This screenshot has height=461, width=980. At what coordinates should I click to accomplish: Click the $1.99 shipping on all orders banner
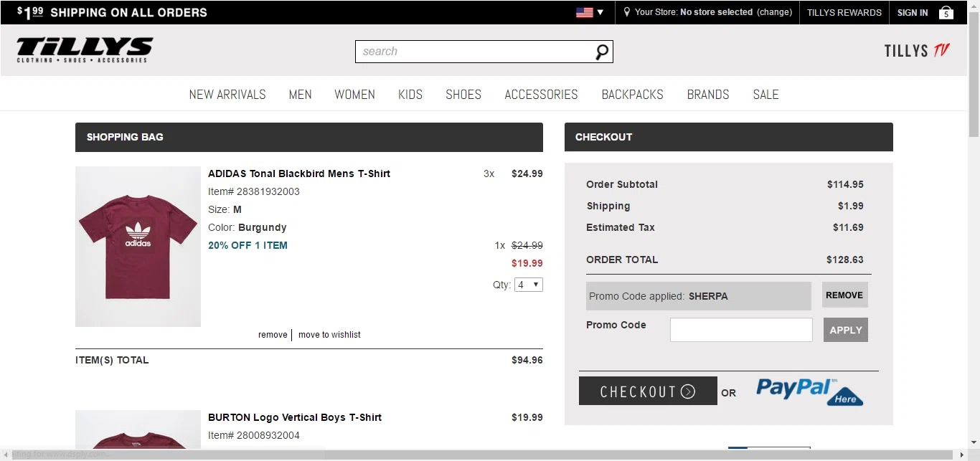click(112, 12)
